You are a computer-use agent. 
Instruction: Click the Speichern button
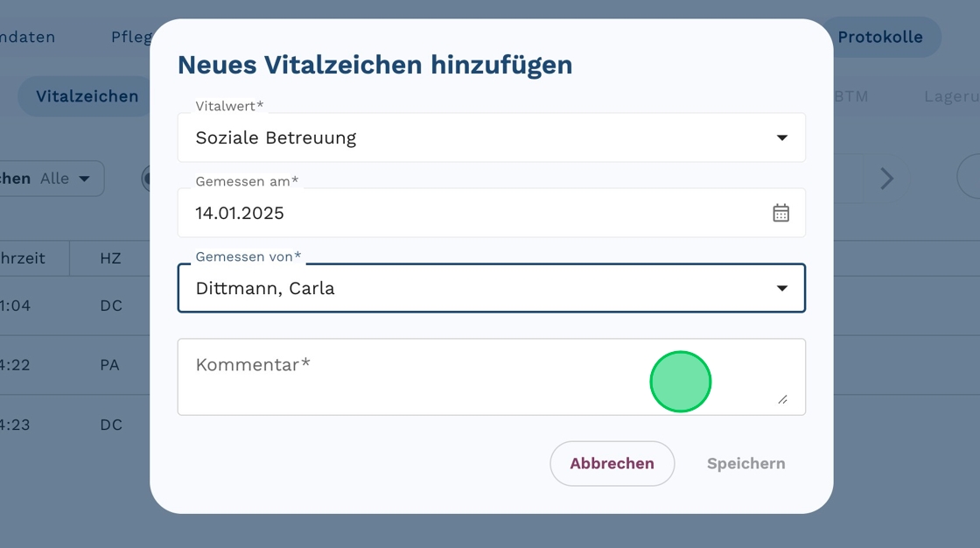coord(745,464)
